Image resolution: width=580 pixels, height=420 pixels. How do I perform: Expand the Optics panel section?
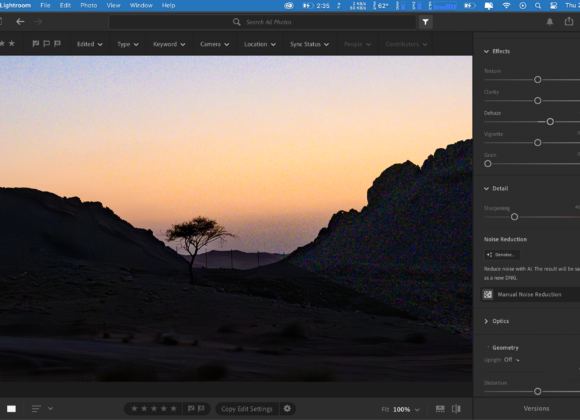coord(486,321)
